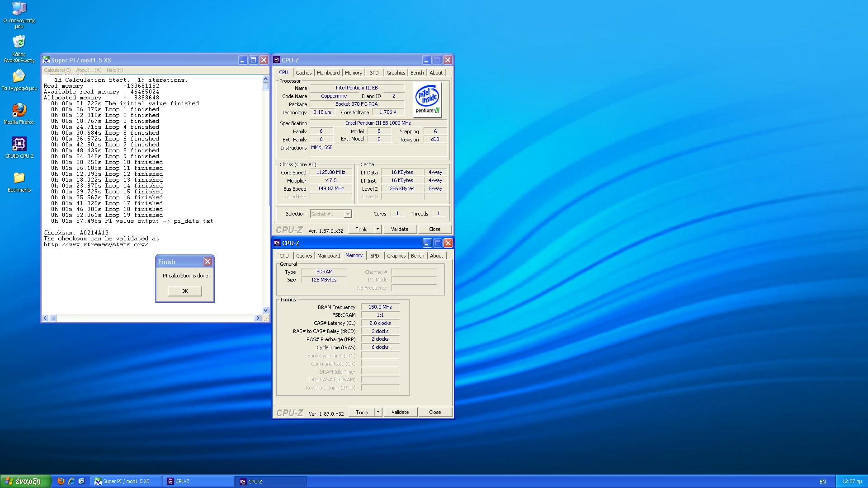Viewport: 868px width, 488px height.
Task: Open the Bechmarks folder on desktop
Action: [x=19, y=181]
